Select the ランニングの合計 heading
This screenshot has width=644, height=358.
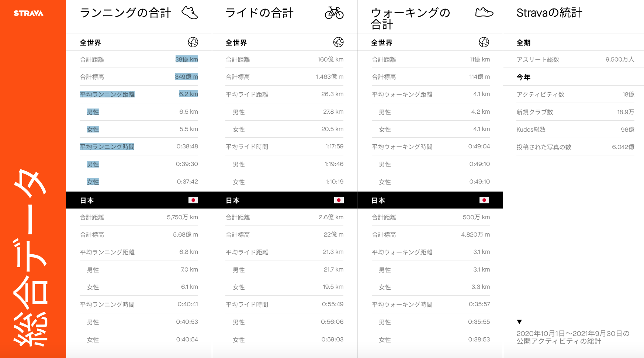coord(125,13)
